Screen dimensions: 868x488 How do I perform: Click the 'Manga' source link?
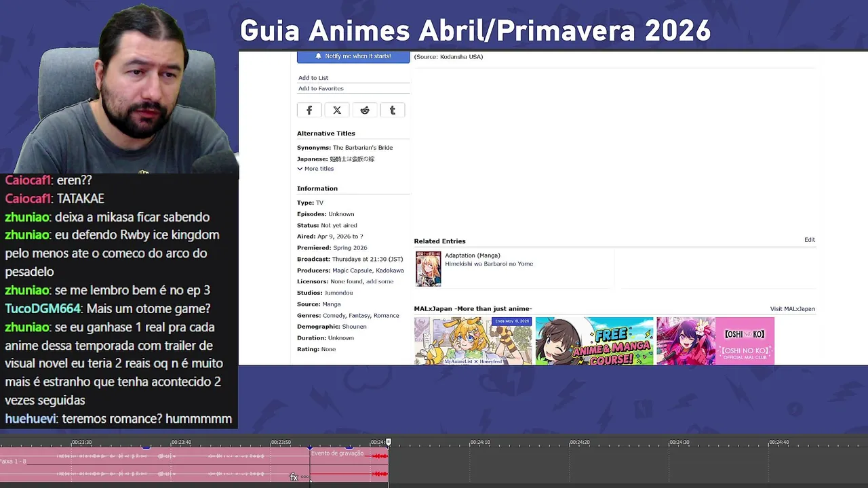point(332,304)
